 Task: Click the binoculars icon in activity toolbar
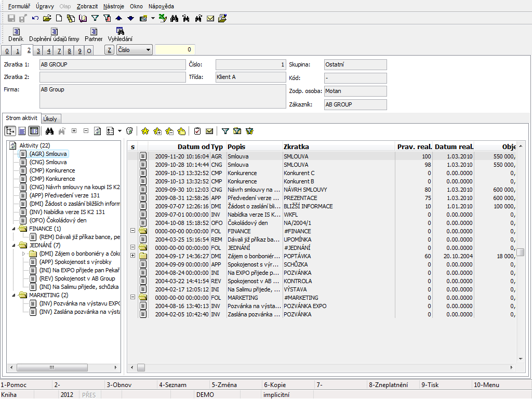50,131
